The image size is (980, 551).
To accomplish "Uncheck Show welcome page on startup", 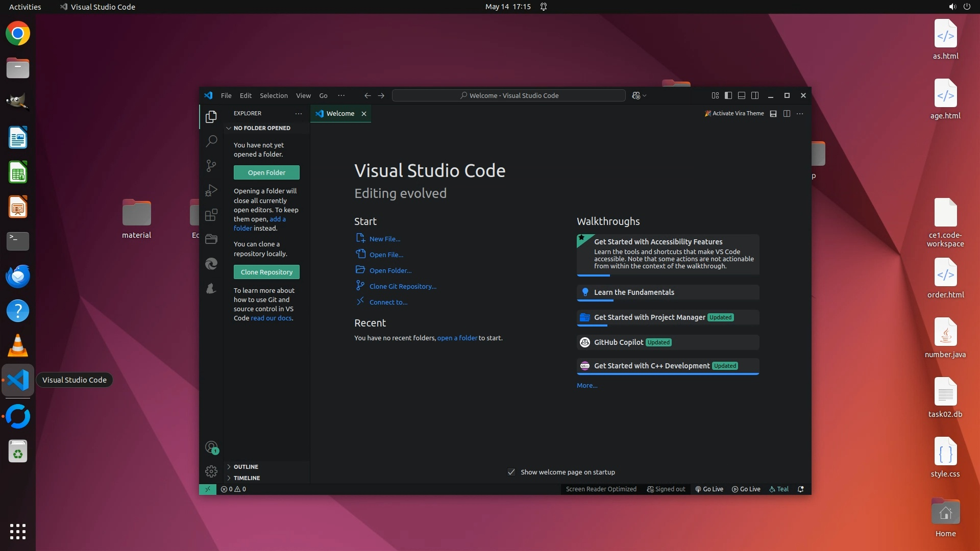I will pyautogui.click(x=511, y=472).
